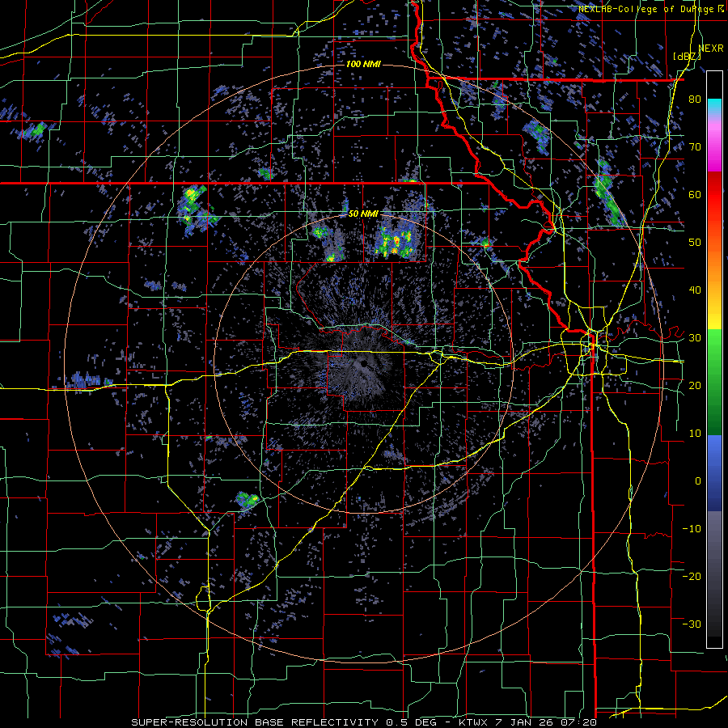Viewport: 728px width, 728px height.
Task: Click the NEXLAB-College of DuPage credit text
Action: [646, 9]
